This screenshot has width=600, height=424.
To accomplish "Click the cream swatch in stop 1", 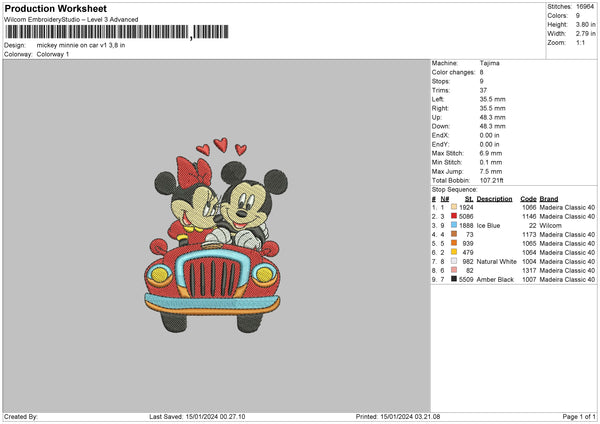I will point(453,207).
